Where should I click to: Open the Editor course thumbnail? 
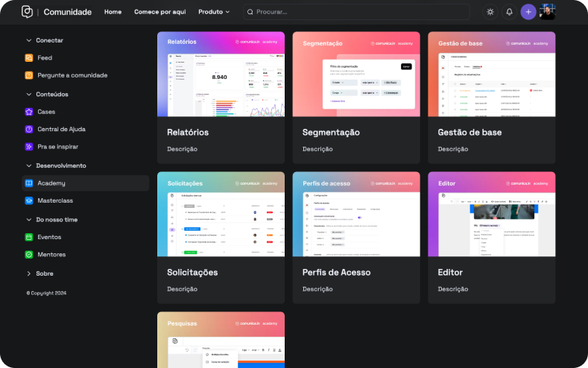[492, 215]
